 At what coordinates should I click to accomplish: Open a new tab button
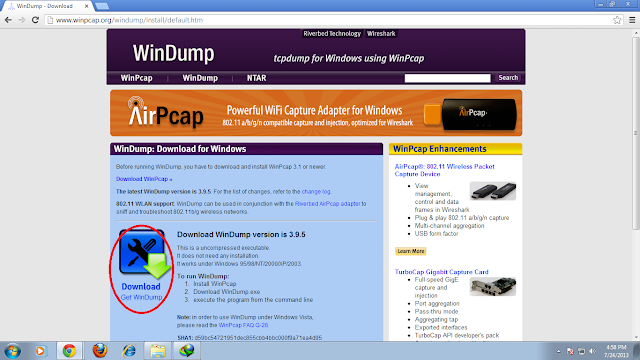[x=102, y=6]
